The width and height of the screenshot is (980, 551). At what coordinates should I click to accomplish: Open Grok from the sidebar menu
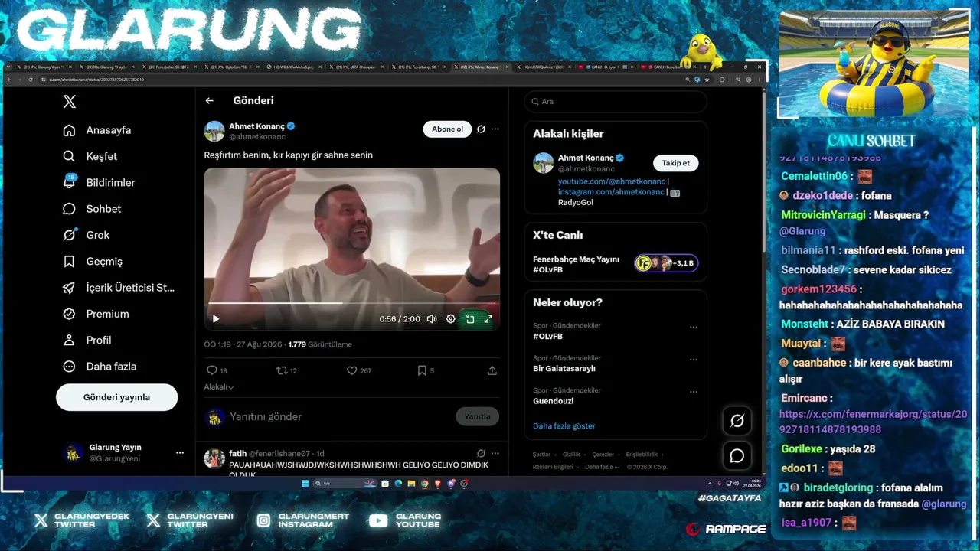[x=87, y=235]
